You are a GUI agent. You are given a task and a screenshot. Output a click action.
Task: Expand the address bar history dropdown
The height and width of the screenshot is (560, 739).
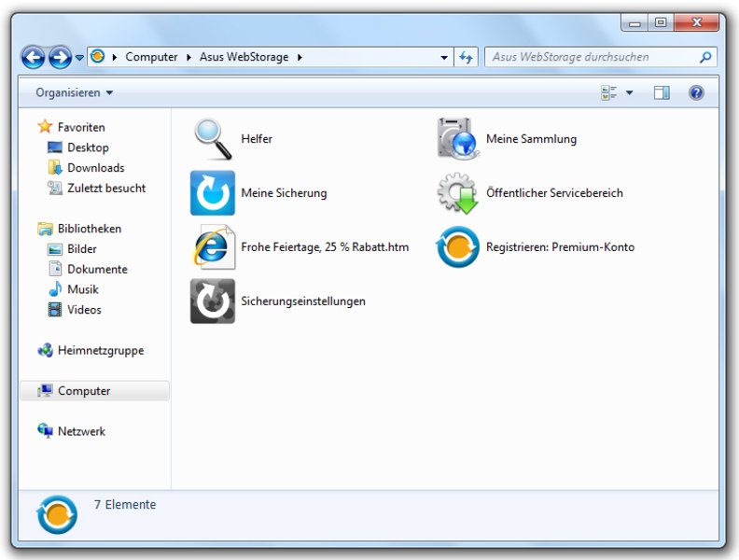[444, 58]
